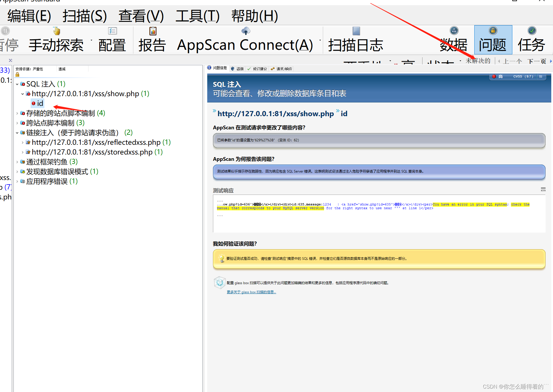Switch to the 数据 data view
The height and width of the screenshot is (392, 553).
click(454, 40)
